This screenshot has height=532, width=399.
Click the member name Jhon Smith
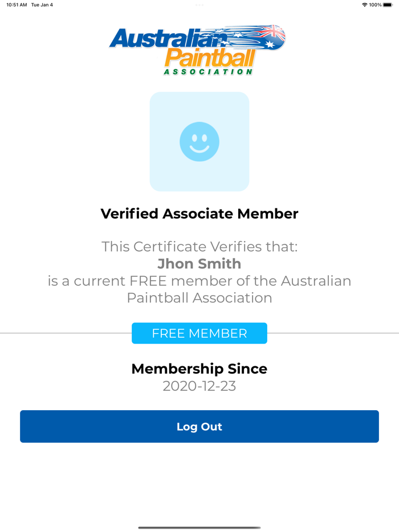pyautogui.click(x=199, y=264)
